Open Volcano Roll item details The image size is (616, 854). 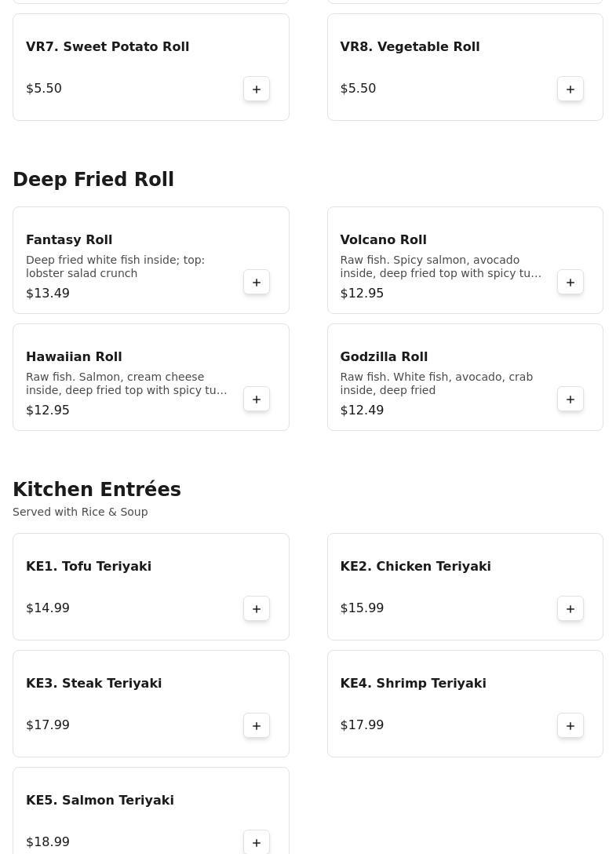point(383,240)
